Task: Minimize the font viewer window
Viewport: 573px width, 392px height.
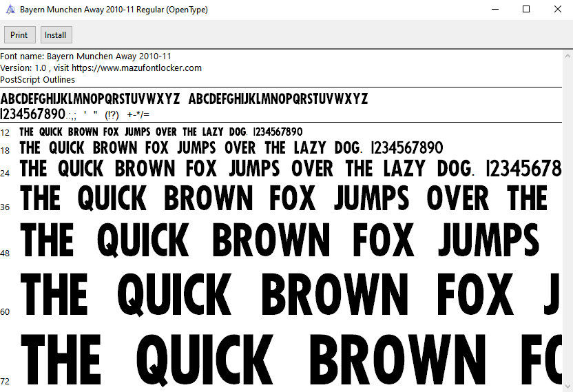Action: pyautogui.click(x=495, y=9)
